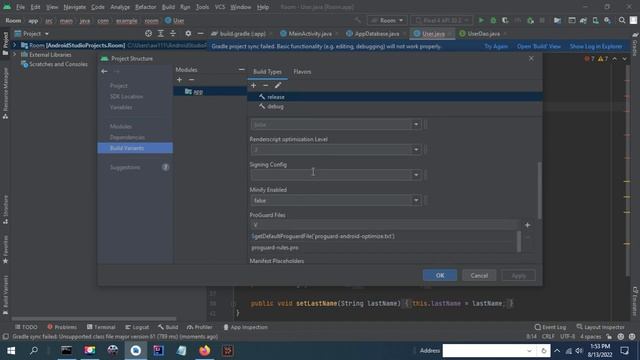Viewport: 640px width, 360px height.
Task: Open the Event Log
Action: pos(550,327)
